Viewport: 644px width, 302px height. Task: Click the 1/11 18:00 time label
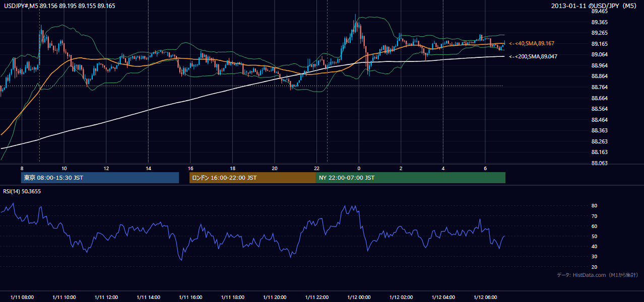232,297
